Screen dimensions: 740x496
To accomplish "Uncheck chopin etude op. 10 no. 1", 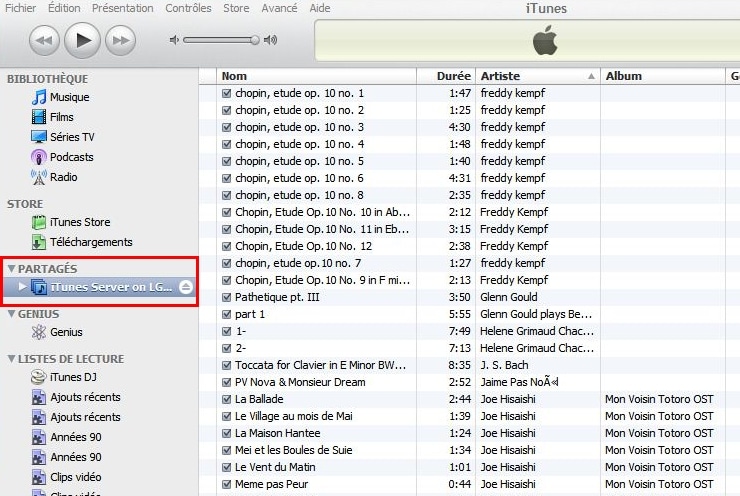I will tap(227, 93).
